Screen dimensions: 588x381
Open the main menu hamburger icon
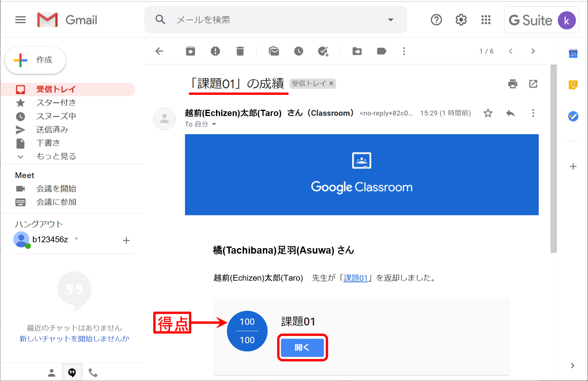(20, 20)
